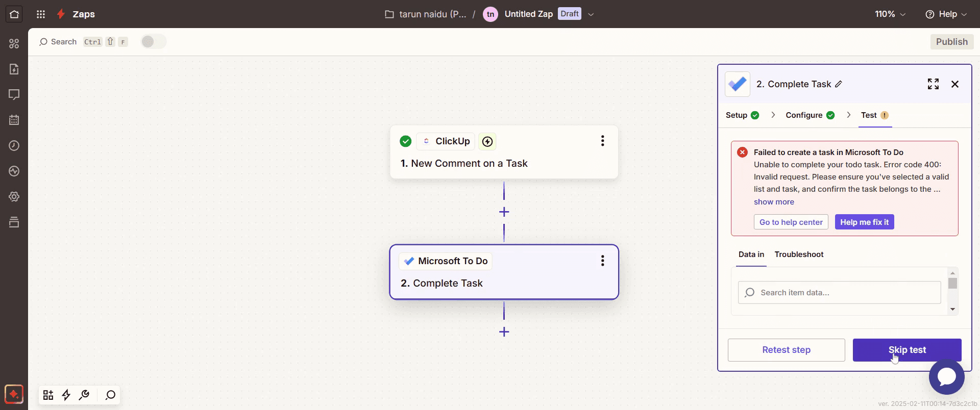Click Go to help center button

(791, 222)
